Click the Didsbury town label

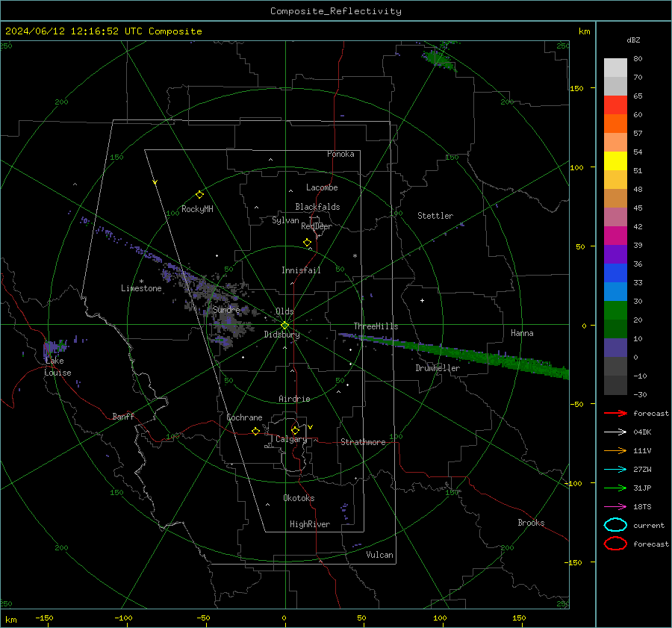click(281, 335)
